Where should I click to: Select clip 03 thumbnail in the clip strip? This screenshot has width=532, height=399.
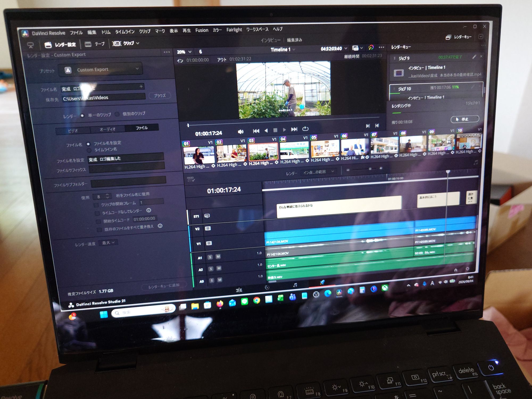(x=263, y=152)
